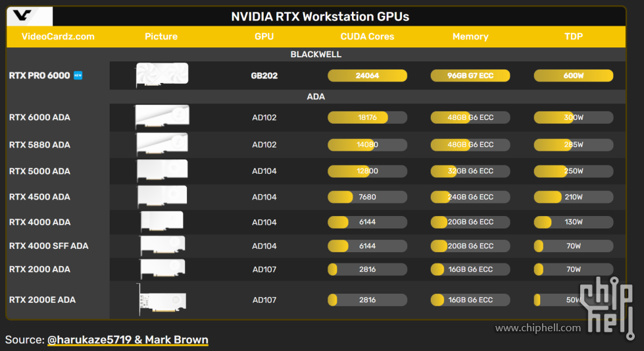Click the Picture column header
The height and width of the screenshot is (351, 644).
click(161, 37)
